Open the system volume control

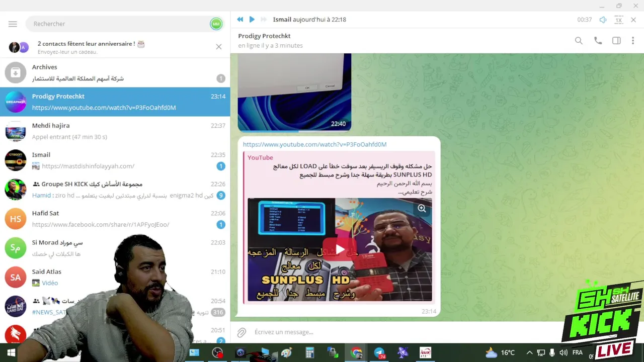point(563,353)
